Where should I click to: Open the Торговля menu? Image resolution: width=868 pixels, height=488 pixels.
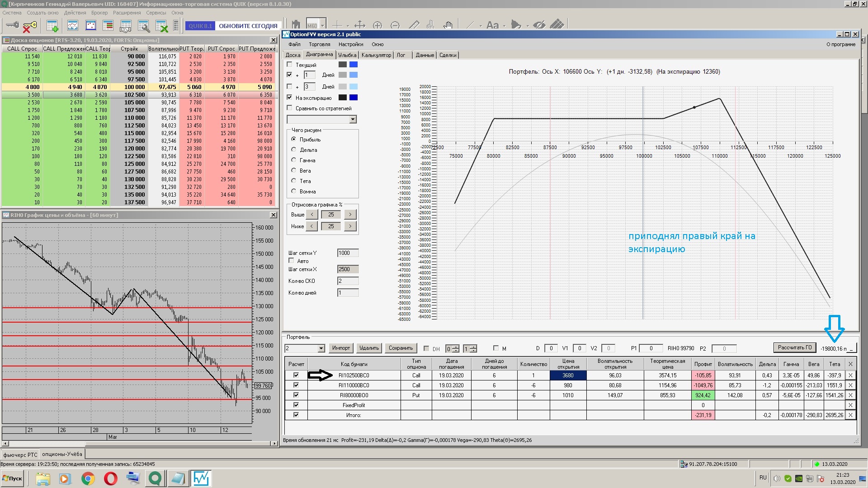point(320,44)
